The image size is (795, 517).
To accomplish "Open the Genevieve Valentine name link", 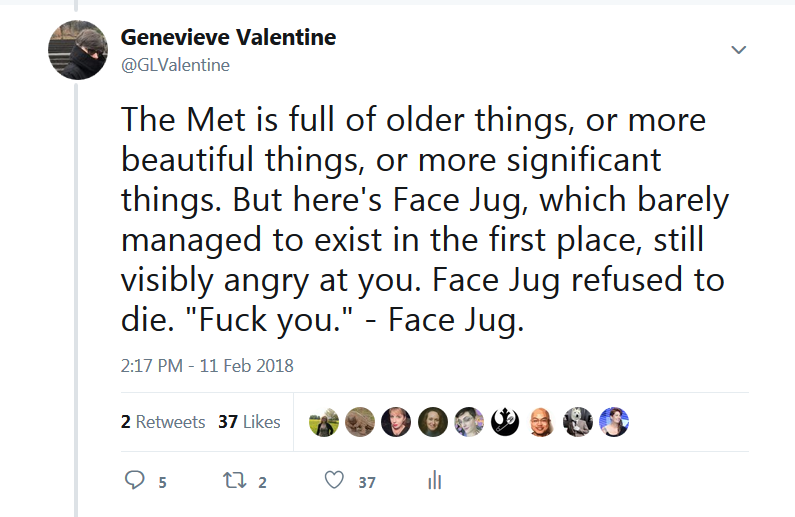I will (x=228, y=38).
